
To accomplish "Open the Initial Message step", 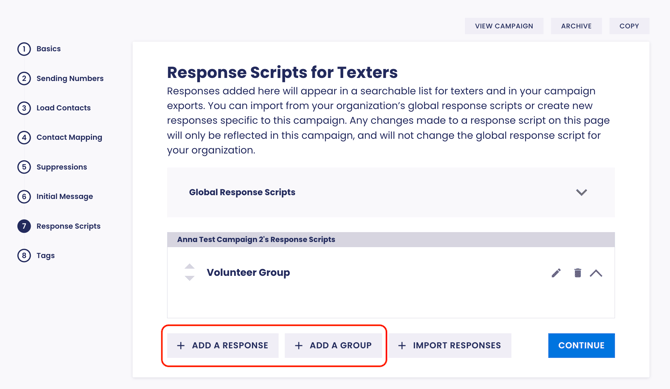I will click(x=65, y=196).
